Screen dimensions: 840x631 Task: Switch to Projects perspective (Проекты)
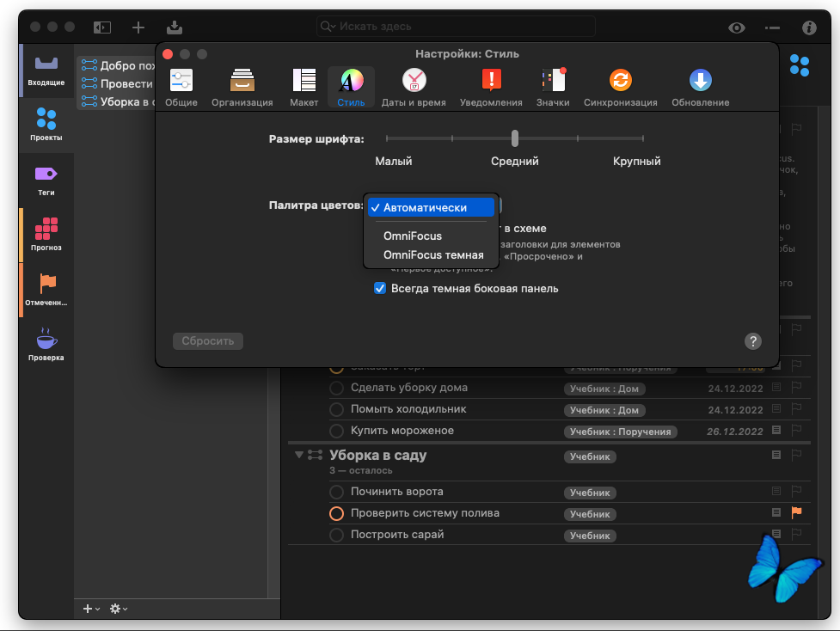click(x=46, y=125)
